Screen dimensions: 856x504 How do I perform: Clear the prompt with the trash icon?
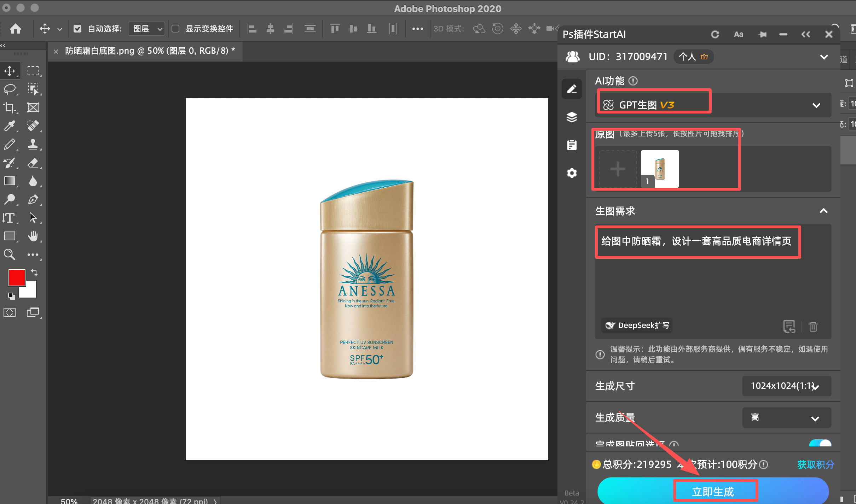pos(813,326)
